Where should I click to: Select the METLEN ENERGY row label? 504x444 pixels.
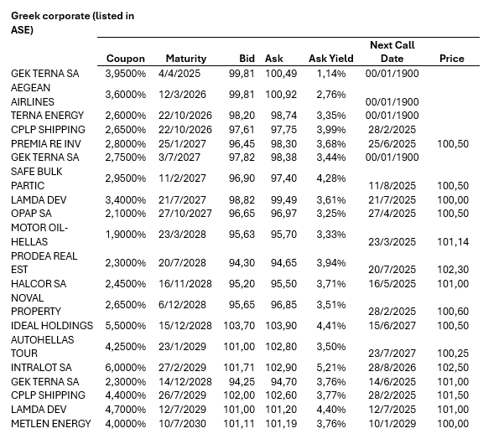(x=50, y=423)
